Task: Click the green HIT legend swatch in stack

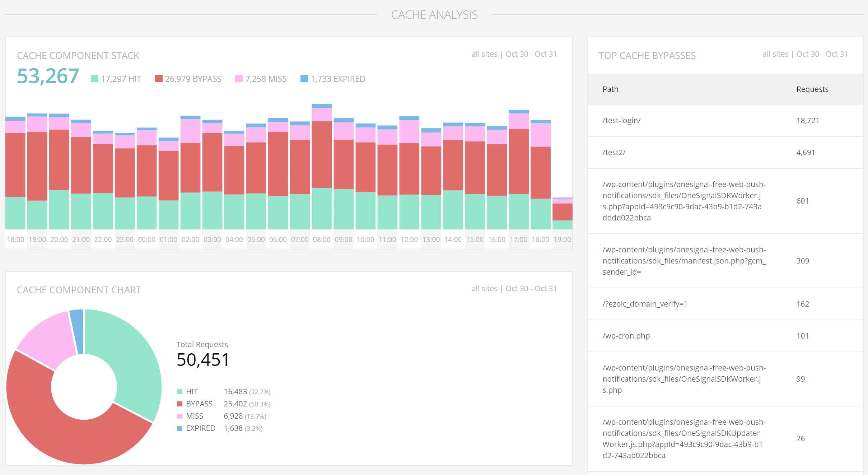Action: click(95, 79)
